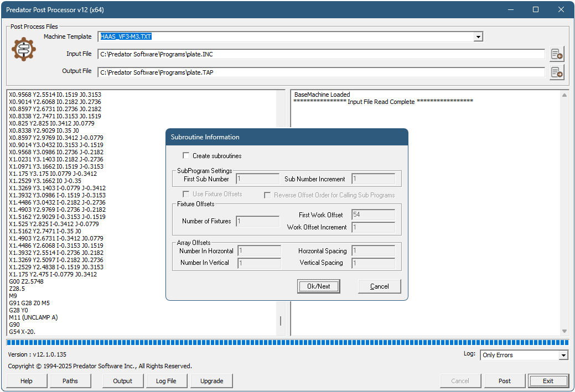Click the Ok/Next button

(318, 286)
